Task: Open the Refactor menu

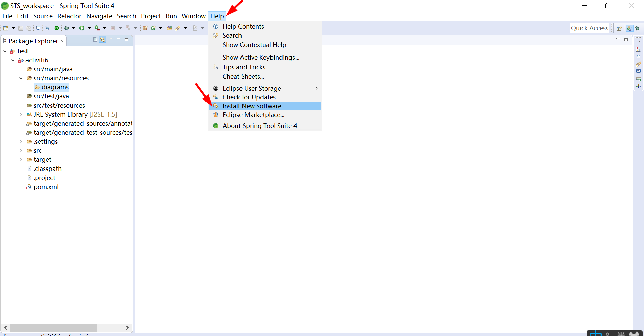Action: pos(69,16)
